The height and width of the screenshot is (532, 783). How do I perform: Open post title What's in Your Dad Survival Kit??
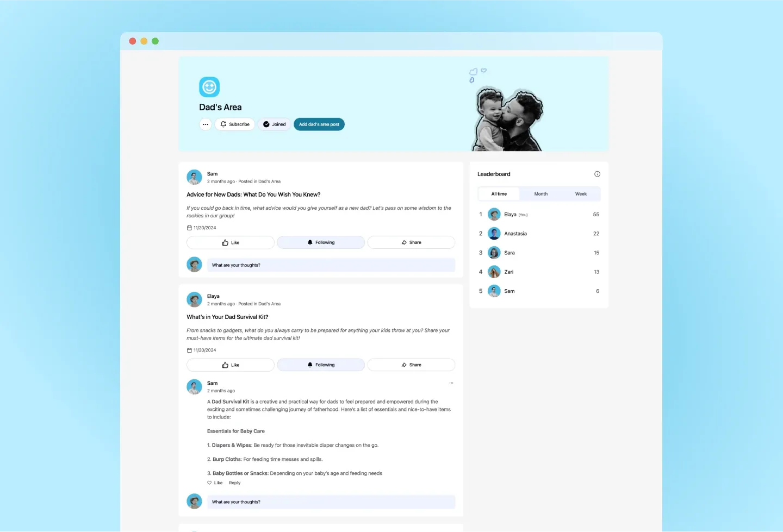(227, 317)
